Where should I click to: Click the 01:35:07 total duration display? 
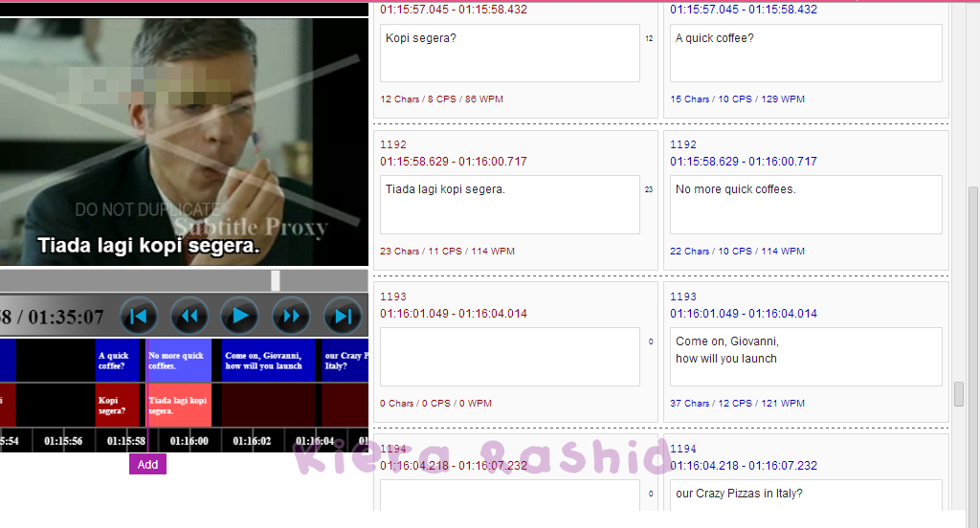coord(66,318)
